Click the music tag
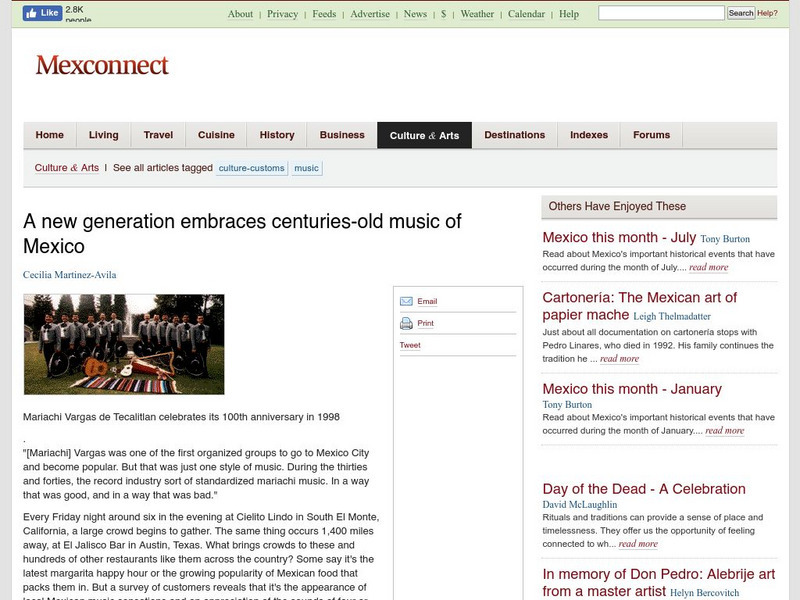800x600 pixels. pyautogui.click(x=307, y=168)
